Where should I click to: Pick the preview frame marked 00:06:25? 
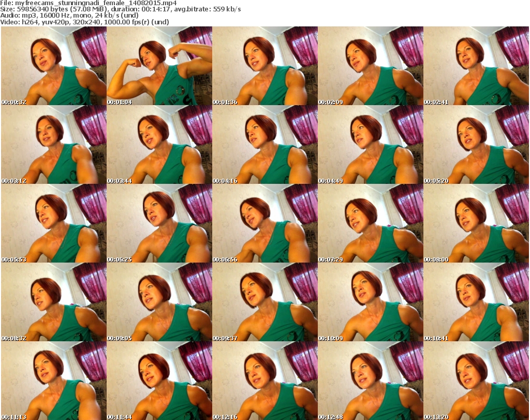pyautogui.click(x=159, y=223)
